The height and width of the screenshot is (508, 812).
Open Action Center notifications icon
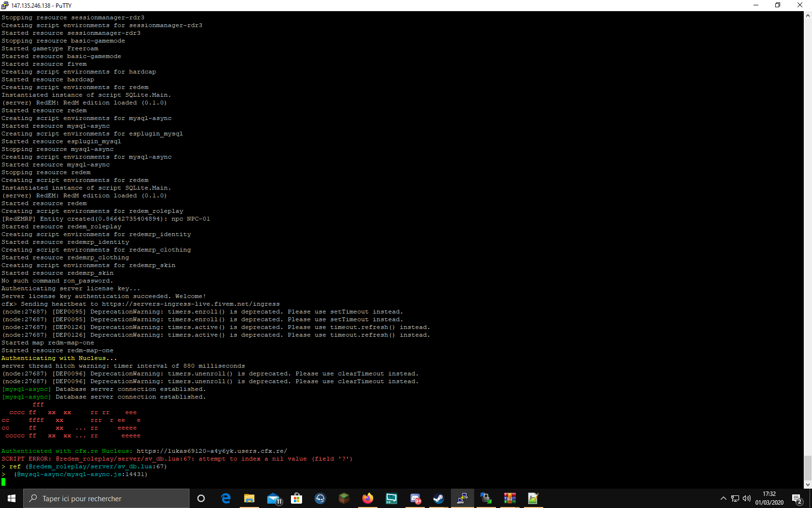[797, 498]
